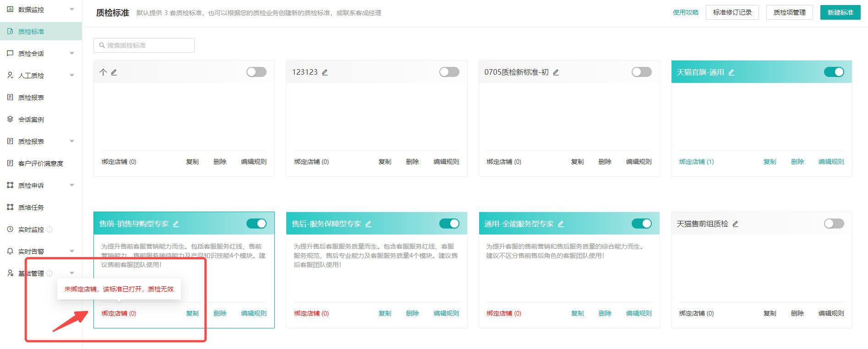Expand the 实时告警 menu chevron
Image resolution: width=868 pixels, height=349 pixels.
pos(72,251)
